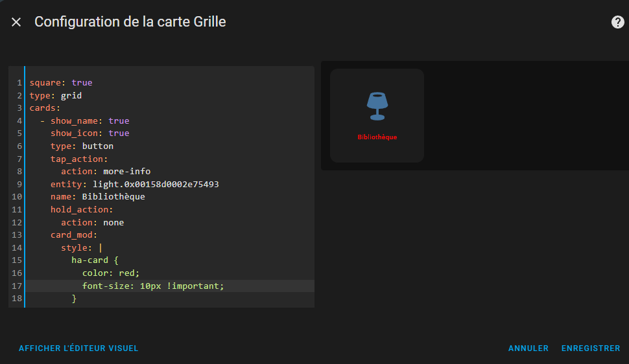629x364 pixels.
Task: Click the 'type: button' line
Action: pyautogui.click(x=82, y=146)
